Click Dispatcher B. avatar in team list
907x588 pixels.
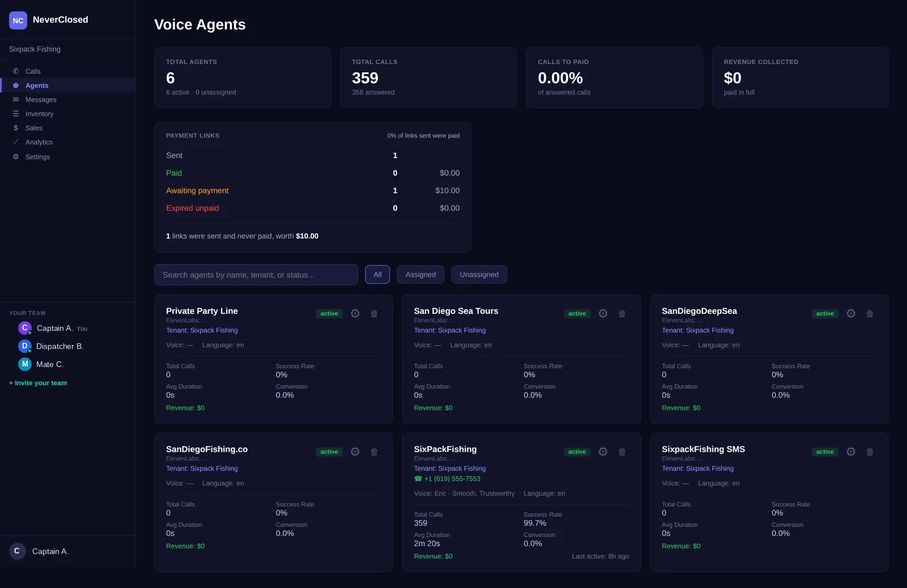pyautogui.click(x=24, y=346)
